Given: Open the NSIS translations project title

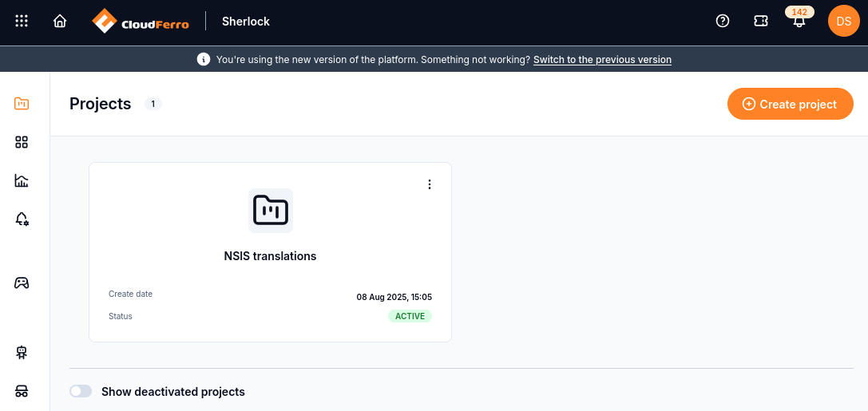Looking at the screenshot, I should click(270, 256).
